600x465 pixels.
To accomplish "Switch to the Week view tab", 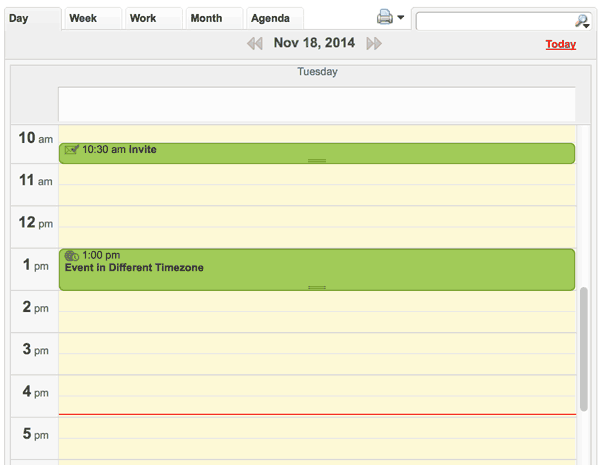I will point(93,18).
